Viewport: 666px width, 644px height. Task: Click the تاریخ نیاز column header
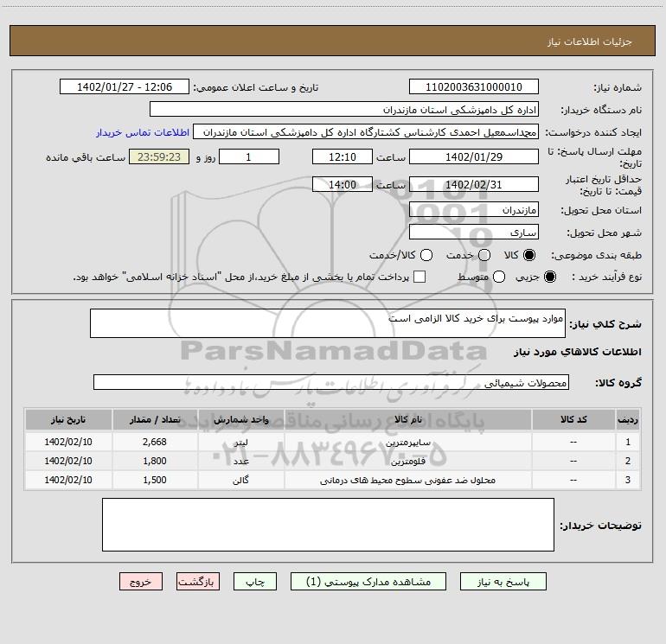click(68, 420)
